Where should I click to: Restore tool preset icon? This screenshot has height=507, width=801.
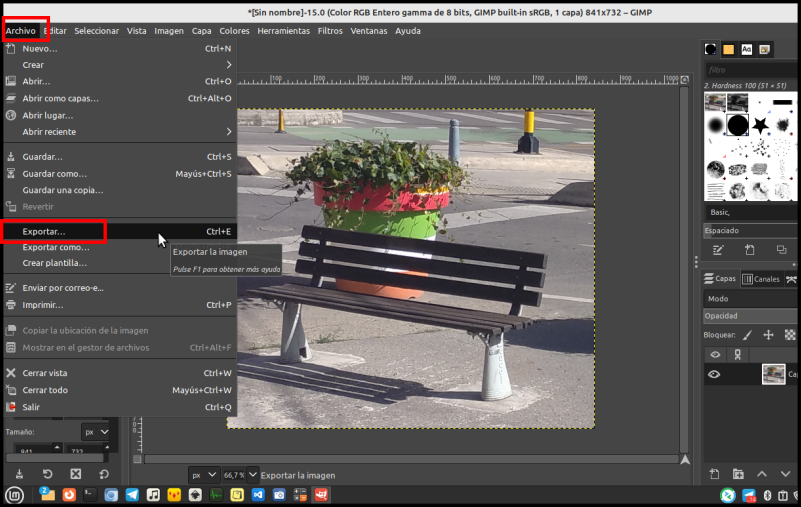[x=48, y=474]
